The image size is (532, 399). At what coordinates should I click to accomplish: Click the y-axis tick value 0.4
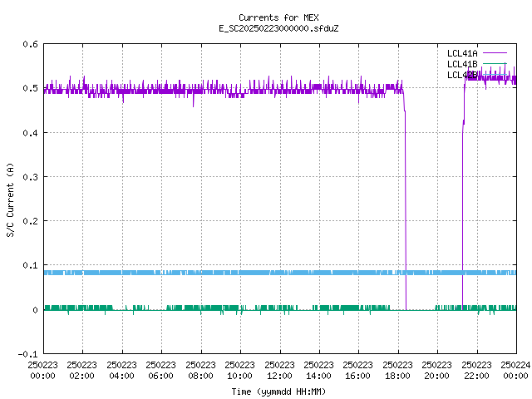pos(30,133)
